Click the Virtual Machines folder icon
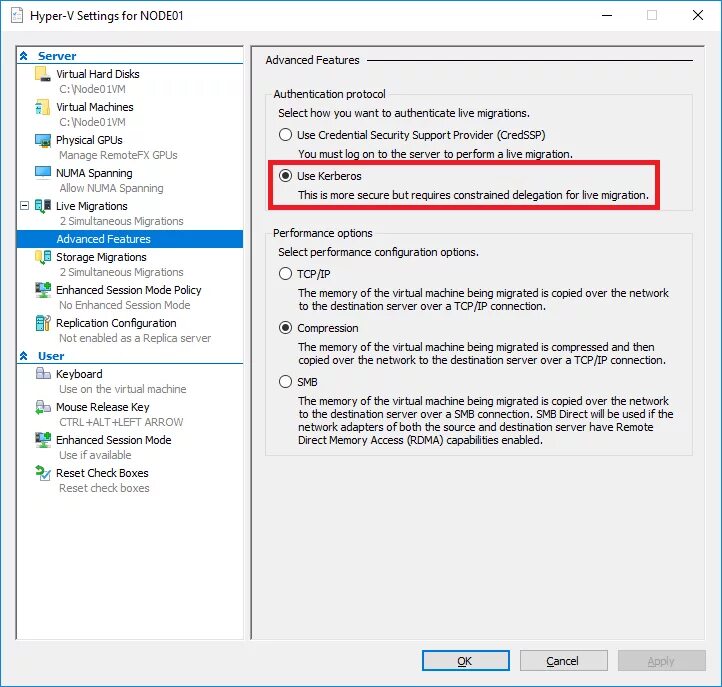The height and width of the screenshot is (687, 722). [x=43, y=107]
